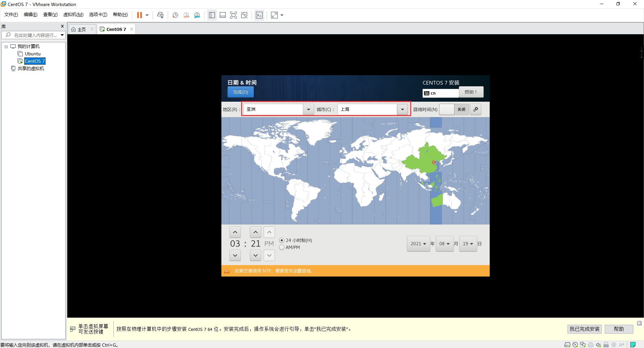Open the day dropdown showing 19
Image resolution: width=644 pixels, height=348 pixels.
468,244
